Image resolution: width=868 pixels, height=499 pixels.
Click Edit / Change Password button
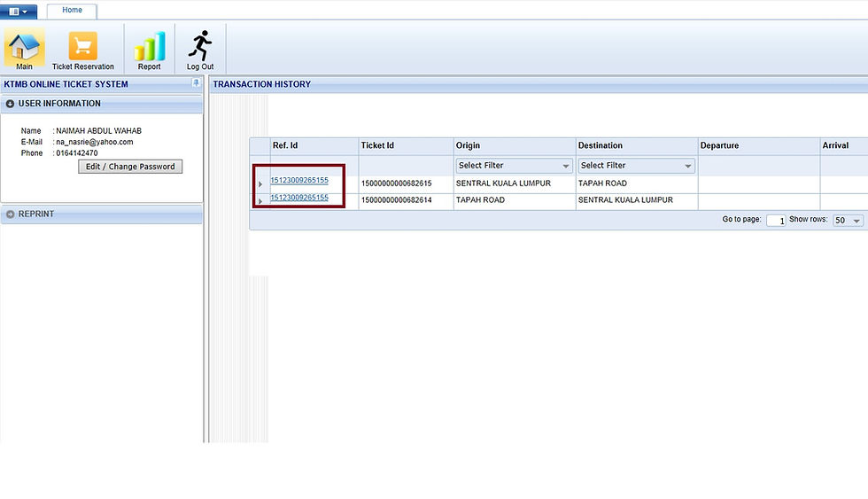click(x=130, y=167)
